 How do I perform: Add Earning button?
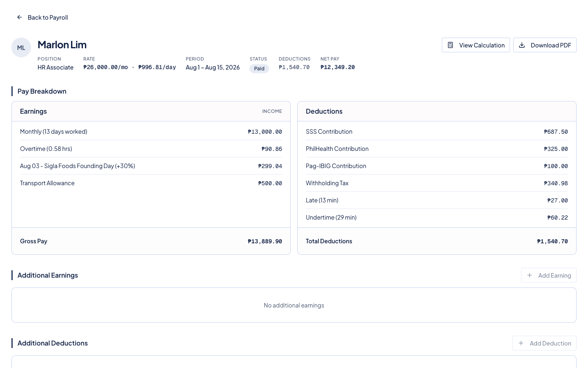click(x=548, y=275)
